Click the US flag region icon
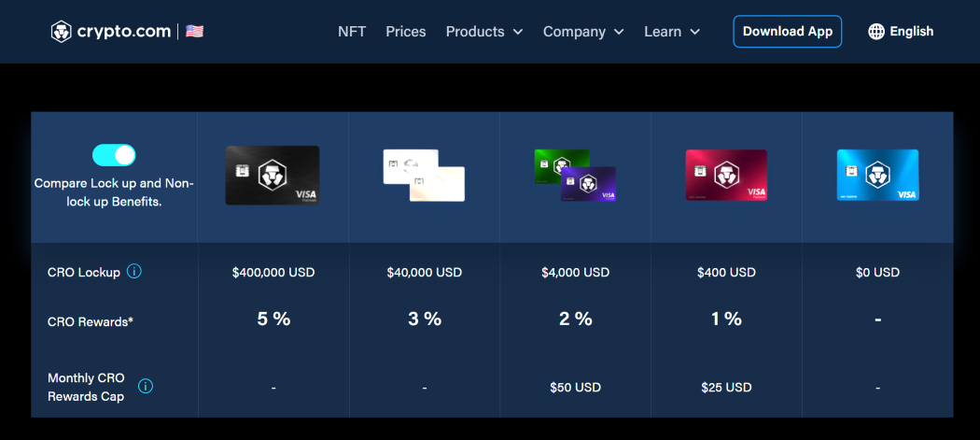The width and height of the screenshot is (980, 440). click(x=194, y=31)
